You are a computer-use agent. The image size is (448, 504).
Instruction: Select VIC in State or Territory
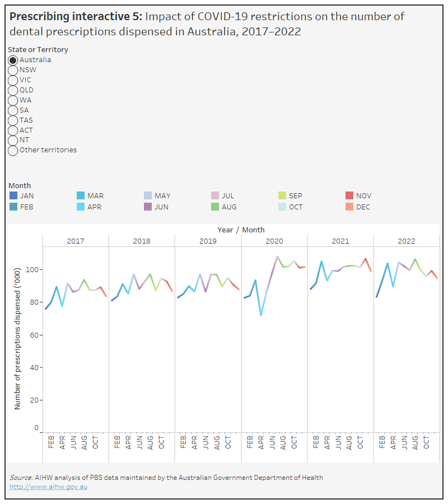click(13, 80)
